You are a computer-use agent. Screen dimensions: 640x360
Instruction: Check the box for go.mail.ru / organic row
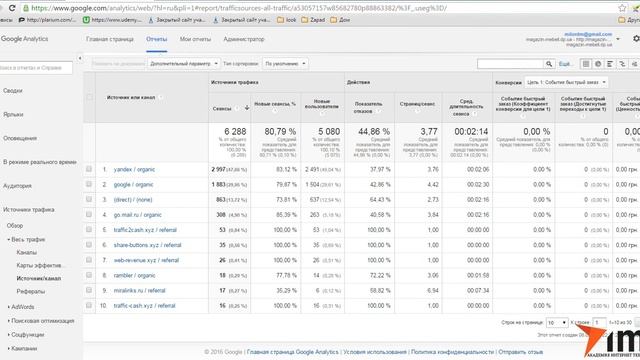click(89, 214)
